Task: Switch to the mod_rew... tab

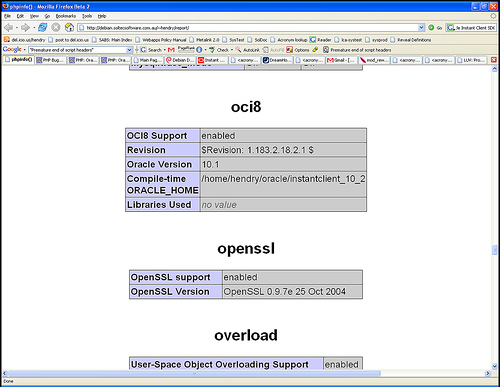Action: [x=374, y=60]
